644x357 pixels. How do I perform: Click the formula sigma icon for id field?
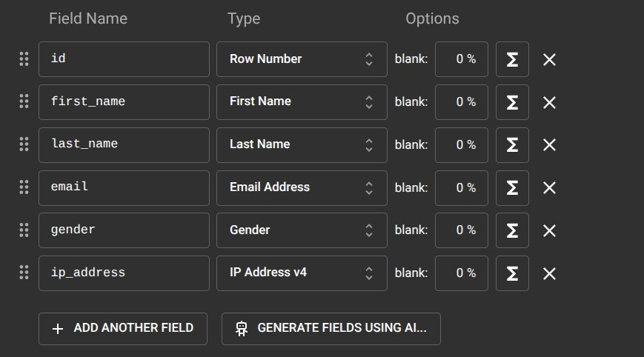[512, 59]
